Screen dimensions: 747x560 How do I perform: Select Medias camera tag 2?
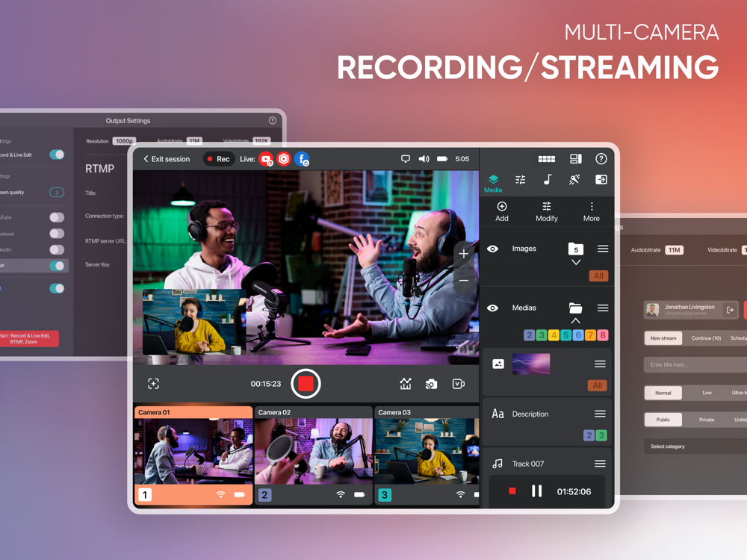point(529,335)
